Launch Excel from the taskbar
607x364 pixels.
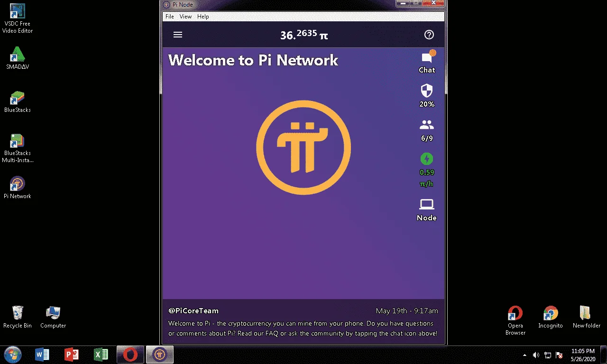pos(101,355)
